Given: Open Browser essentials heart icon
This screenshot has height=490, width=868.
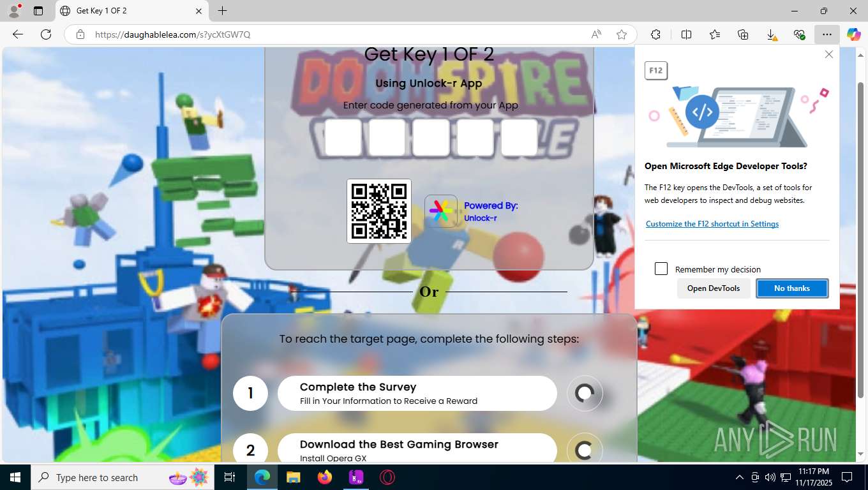Looking at the screenshot, I should coord(799,34).
